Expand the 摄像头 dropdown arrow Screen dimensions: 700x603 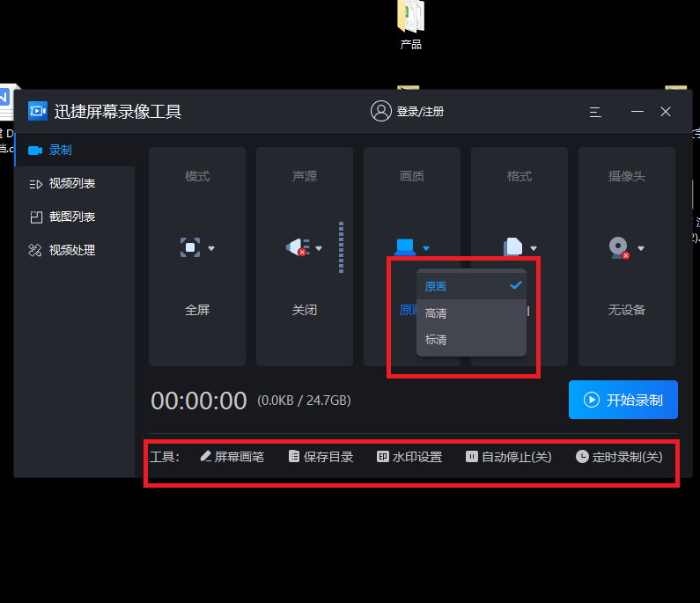pyautogui.click(x=641, y=248)
